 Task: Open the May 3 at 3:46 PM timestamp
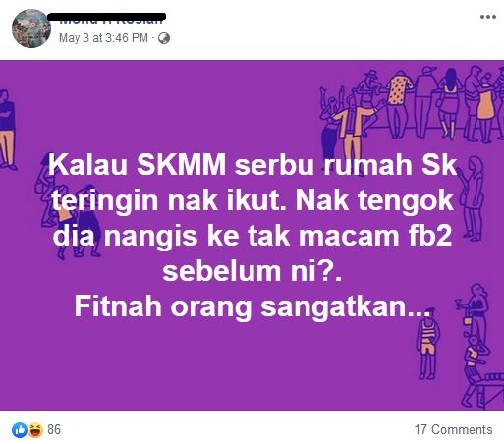coord(103,38)
